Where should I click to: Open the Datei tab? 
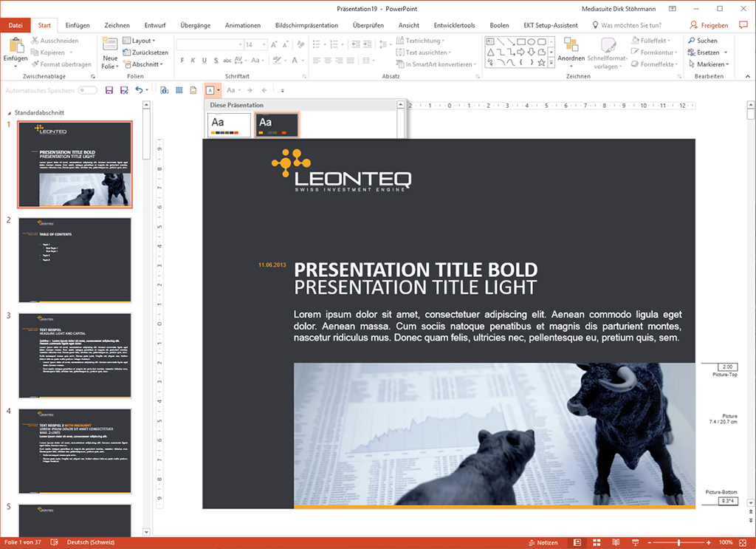pyautogui.click(x=16, y=25)
